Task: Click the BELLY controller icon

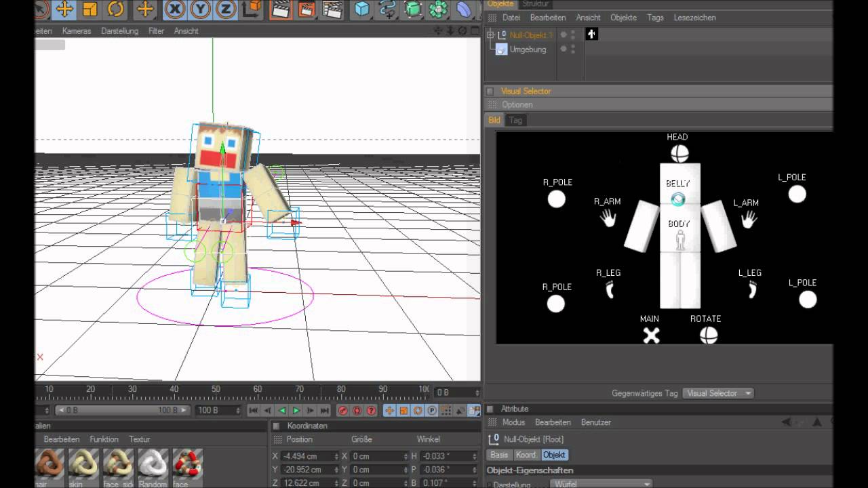Action: [x=678, y=199]
